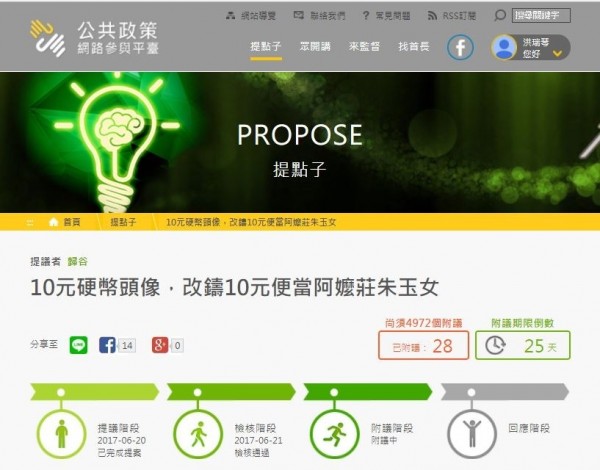Open the Facebook page icon in header
Image resolution: width=600 pixels, height=470 pixels.
pyautogui.click(x=460, y=47)
